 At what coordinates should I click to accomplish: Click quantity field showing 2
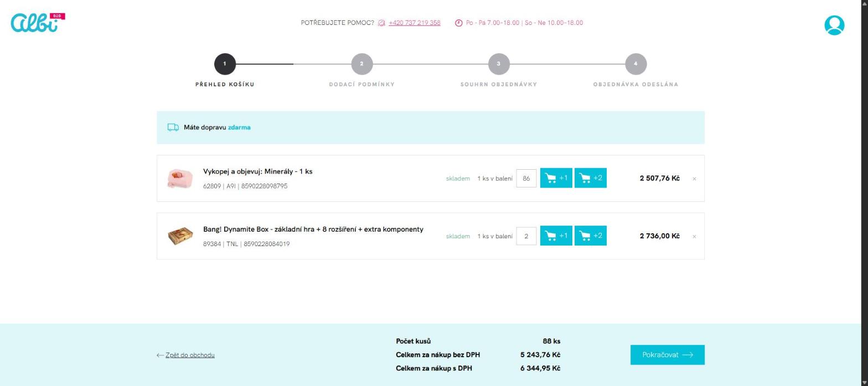[526, 236]
